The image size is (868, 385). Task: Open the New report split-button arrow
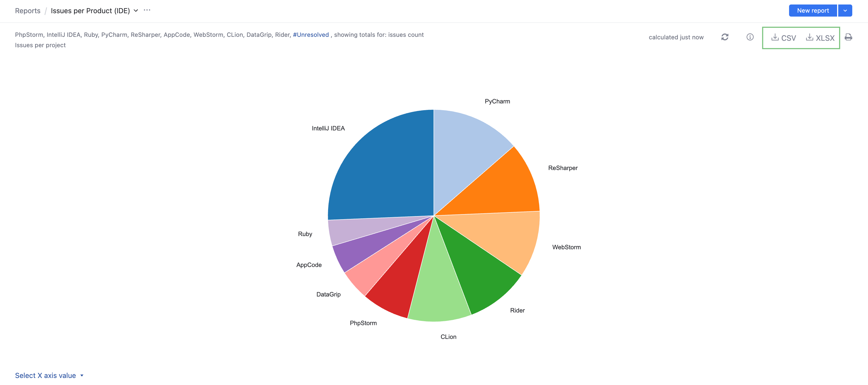[845, 10]
